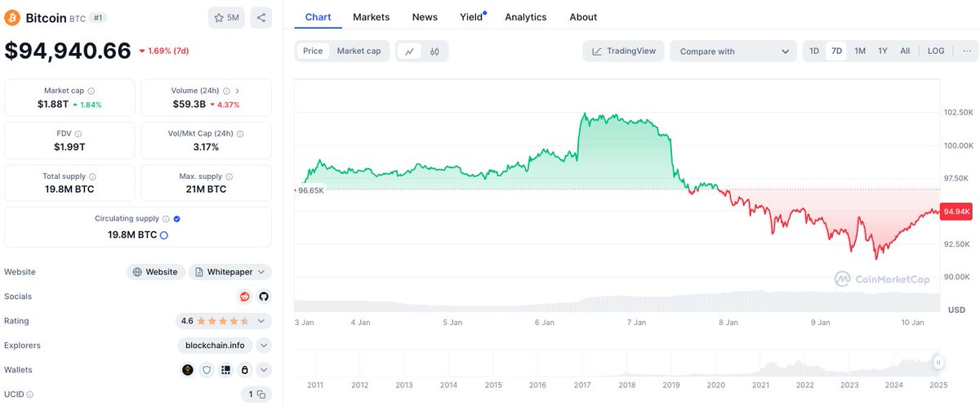This screenshot has width=980, height=406.
Task: Click pause handle on range navigator
Action: 938,362
